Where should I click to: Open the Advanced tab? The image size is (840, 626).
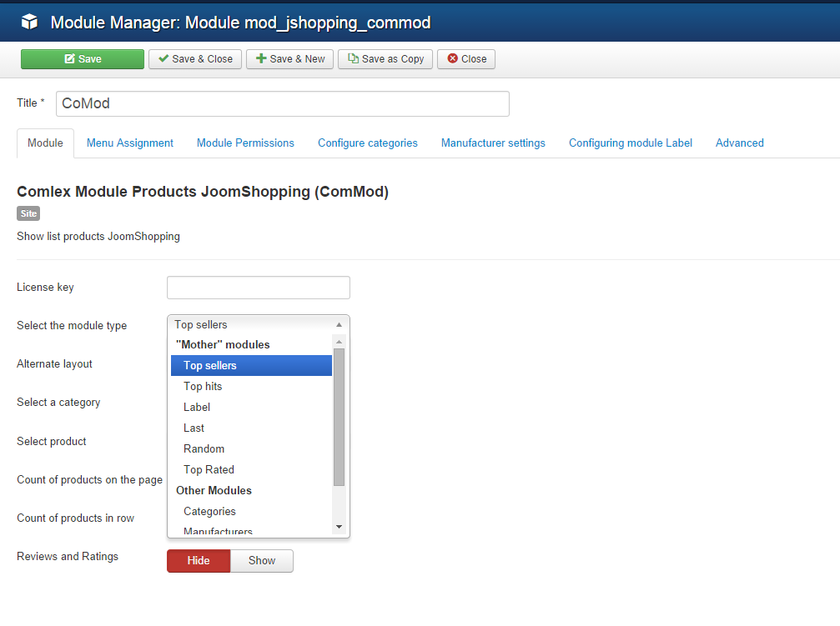(739, 143)
